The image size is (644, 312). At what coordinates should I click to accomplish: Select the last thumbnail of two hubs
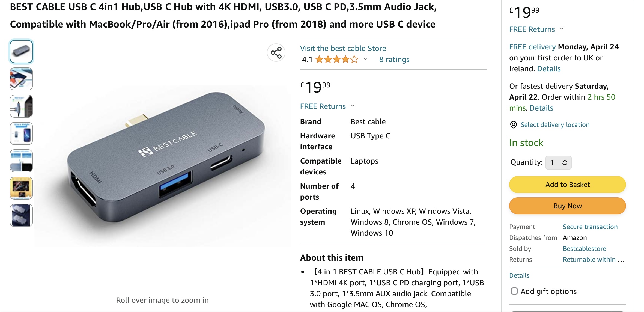tap(21, 215)
